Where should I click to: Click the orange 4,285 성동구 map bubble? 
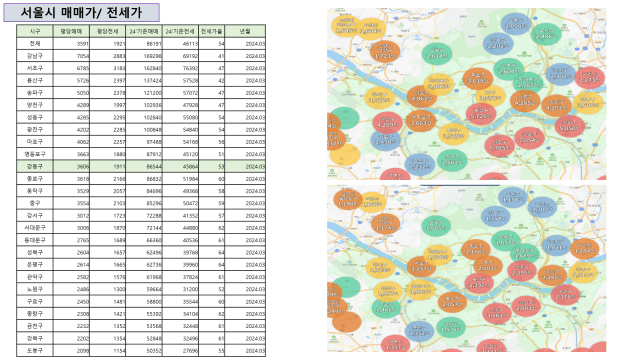[x=524, y=100]
